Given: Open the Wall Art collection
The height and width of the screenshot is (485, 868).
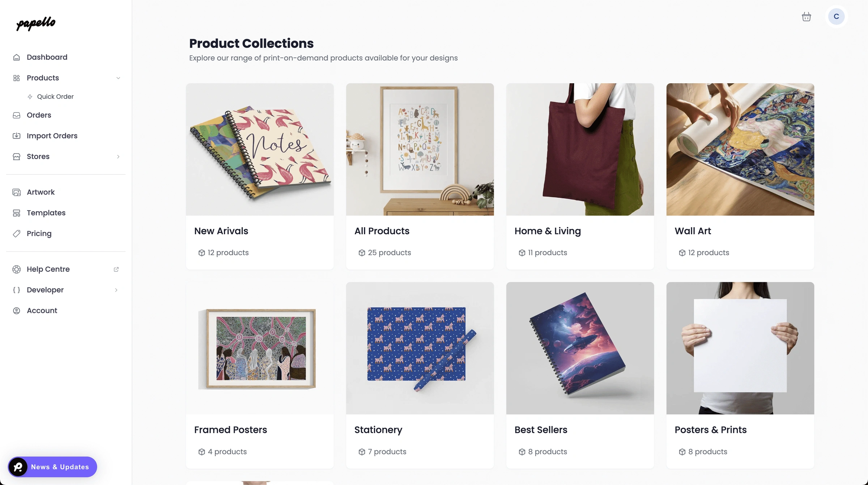Looking at the screenshot, I should point(740,176).
